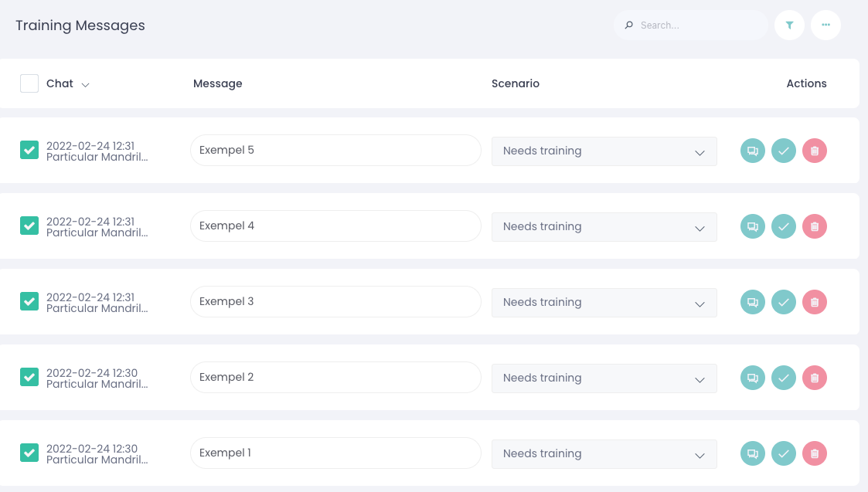The height and width of the screenshot is (492, 868).
Task: Delete the Exempel 3 training message
Action: (x=815, y=302)
